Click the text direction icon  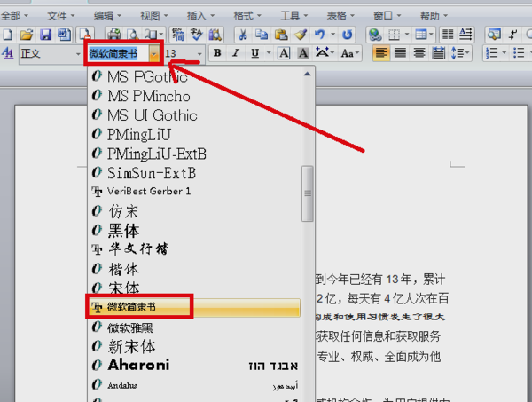(465, 35)
